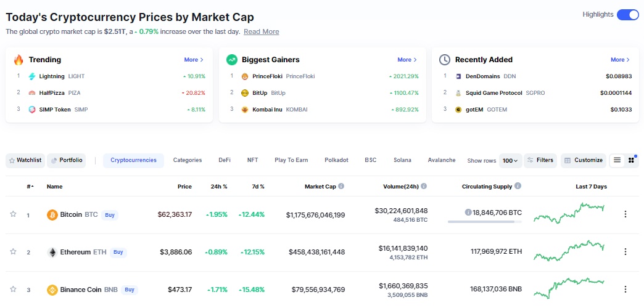The image size is (644, 308).
Task: Sort by the 24h % column header
Action: (219, 187)
